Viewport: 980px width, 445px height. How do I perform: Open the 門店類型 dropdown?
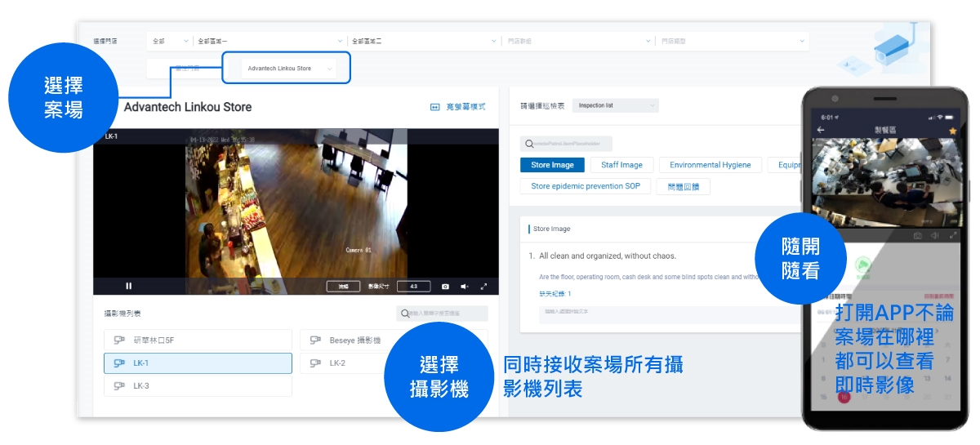(x=732, y=41)
